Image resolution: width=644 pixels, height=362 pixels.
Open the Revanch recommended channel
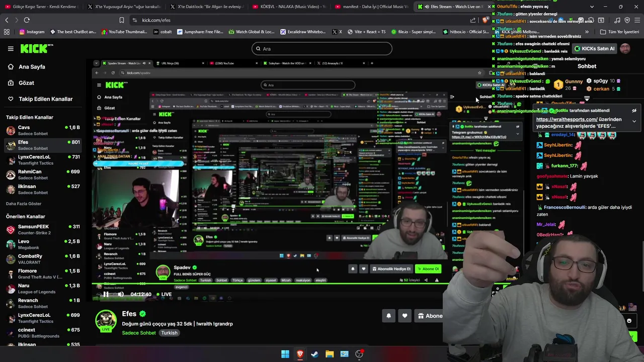(43, 303)
